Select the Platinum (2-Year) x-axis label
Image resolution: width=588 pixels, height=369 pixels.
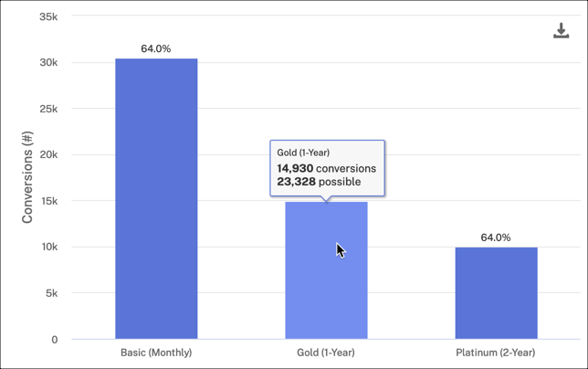[x=496, y=353]
